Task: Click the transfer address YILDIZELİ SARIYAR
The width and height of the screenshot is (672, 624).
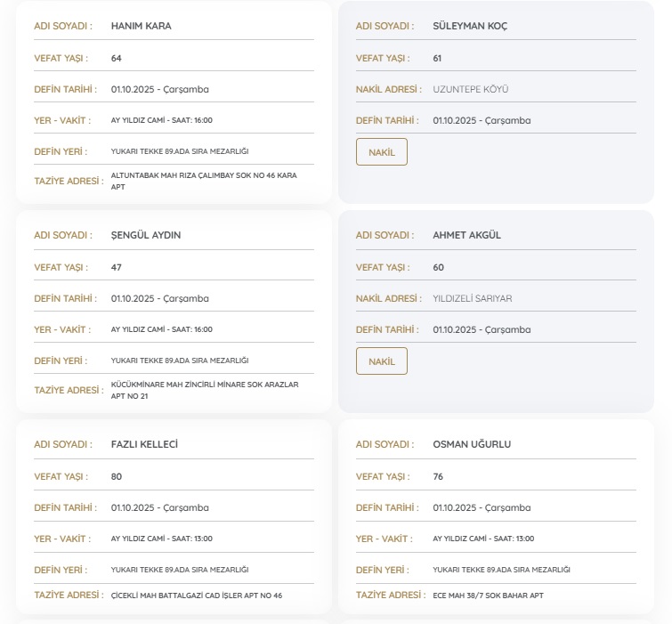Action: click(x=472, y=298)
